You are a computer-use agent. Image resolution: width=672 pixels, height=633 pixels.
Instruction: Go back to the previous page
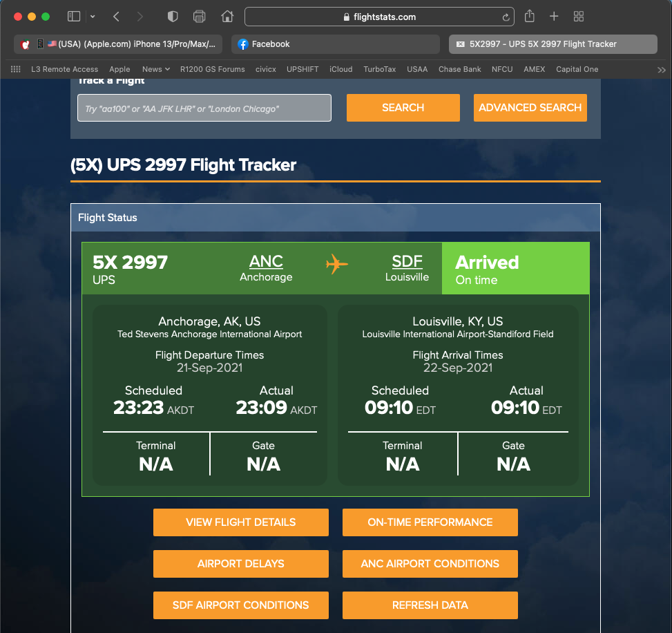click(x=116, y=17)
